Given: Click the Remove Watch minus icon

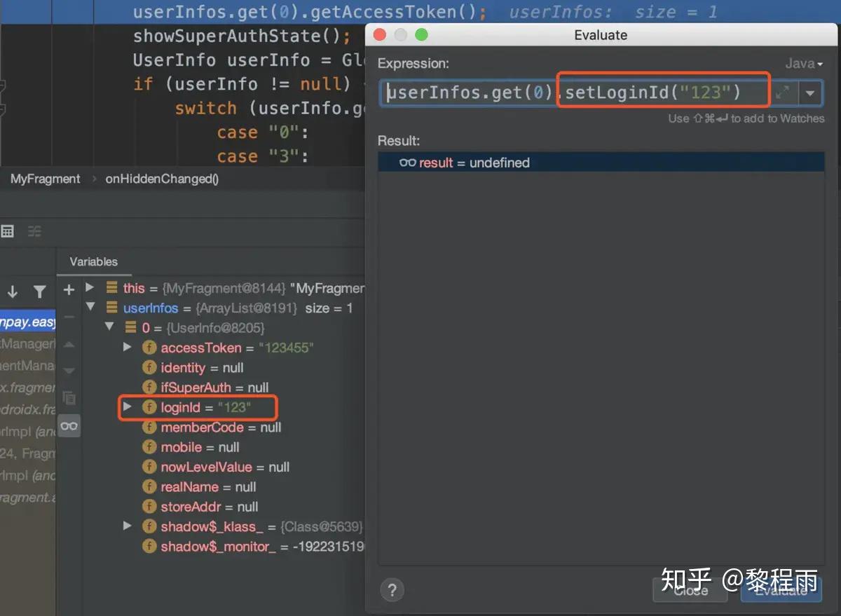Looking at the screenshot, I should [x=68, y=317].
